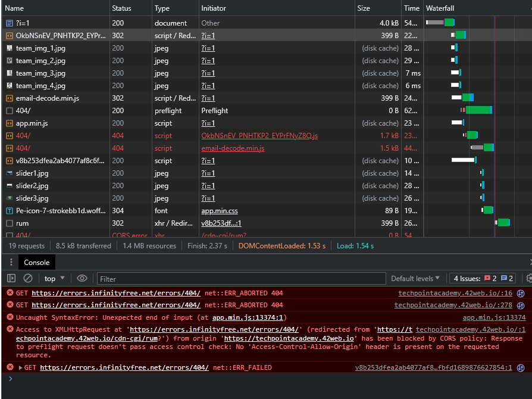Select the rum xhr request row
The image size is (532, 399).
(212, 223)
